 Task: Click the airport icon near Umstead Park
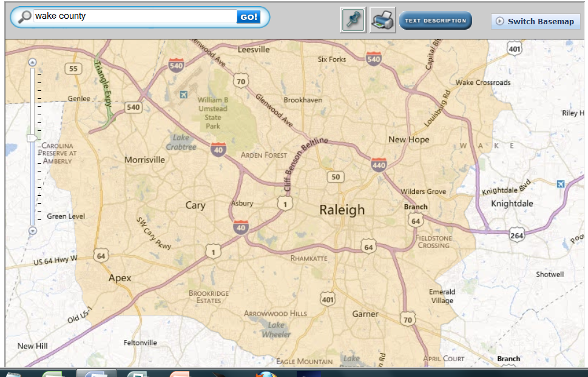pos(183,95)
